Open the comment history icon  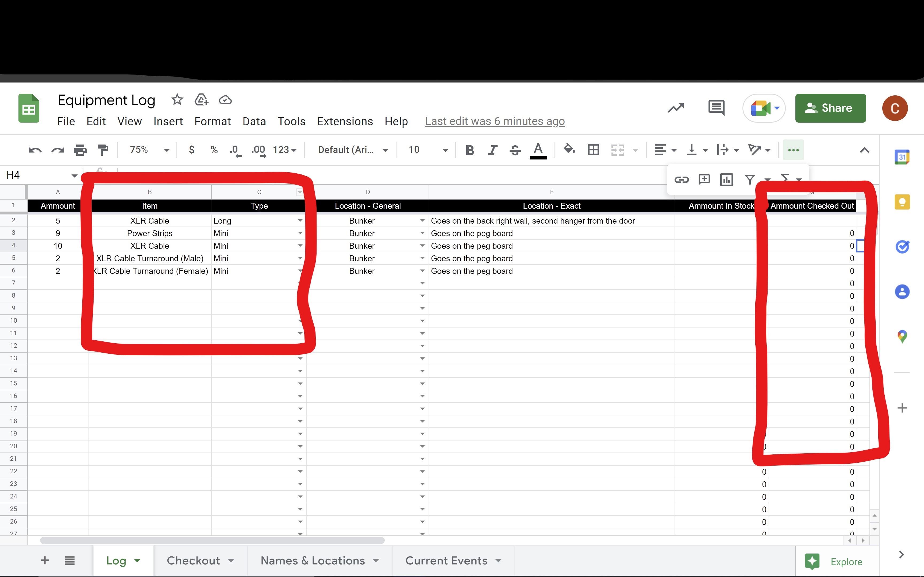click(716, 108)
